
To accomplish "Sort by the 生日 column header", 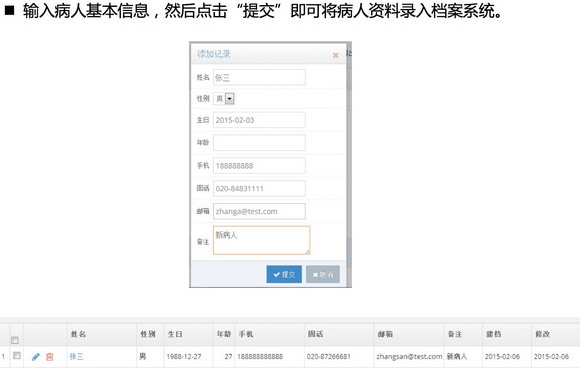I will tap(175, 334).
